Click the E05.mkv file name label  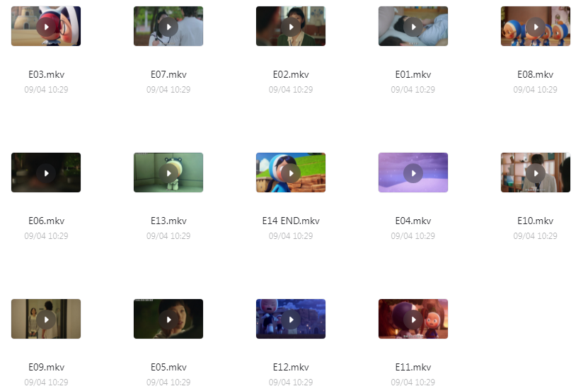pos(168,368)
